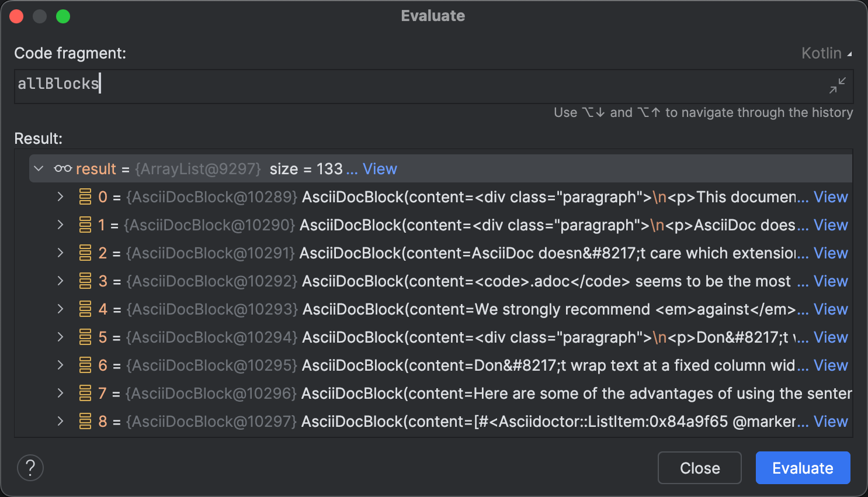Select row text 'This documen' of element 0
Viewport: 868px width, 497px height.
747,197
